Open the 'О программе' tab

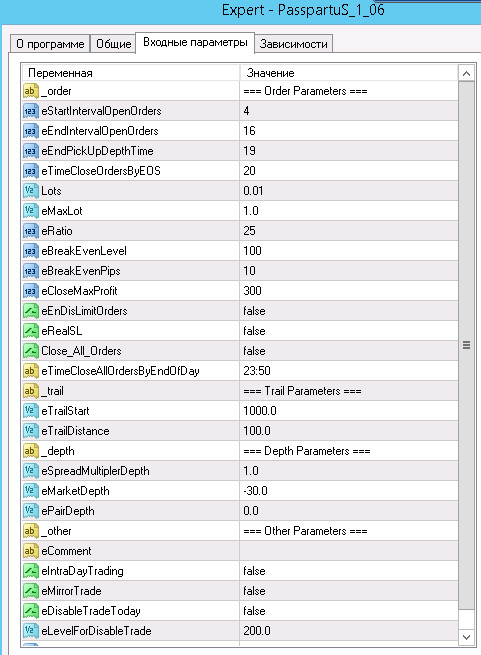(50, 44)
